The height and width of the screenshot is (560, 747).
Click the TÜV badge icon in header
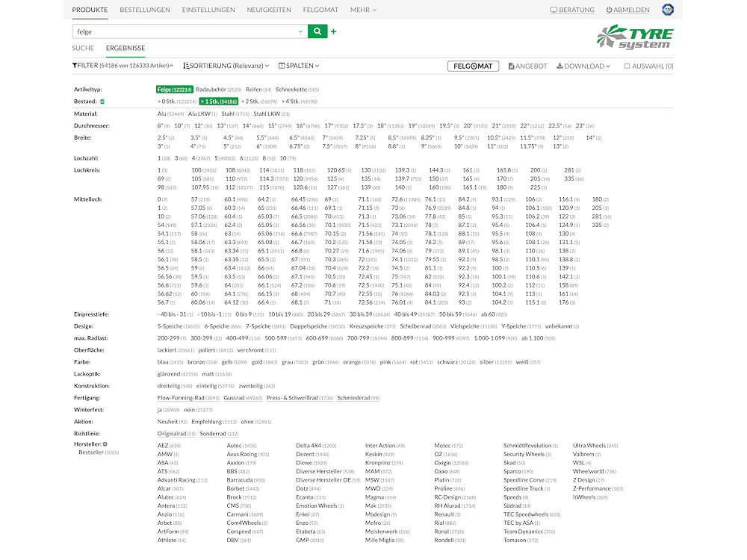click(667, 10)
